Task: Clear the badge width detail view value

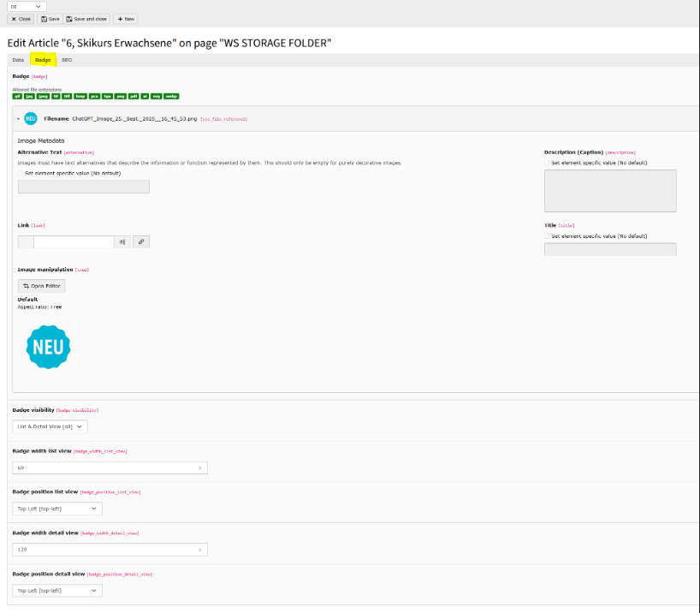Action: pyautogui.click(x=199, y=550)
